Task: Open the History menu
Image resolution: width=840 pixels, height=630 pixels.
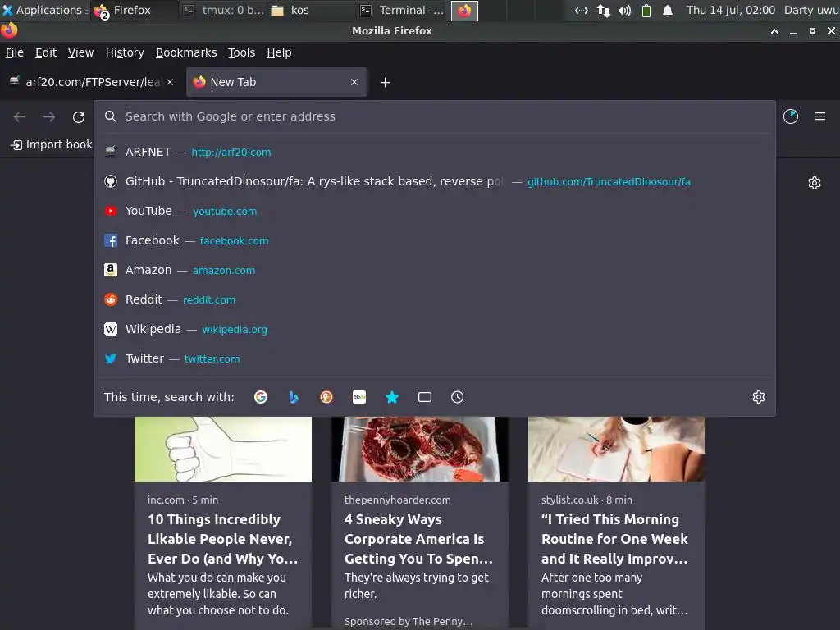Action: tap(125, 52)
